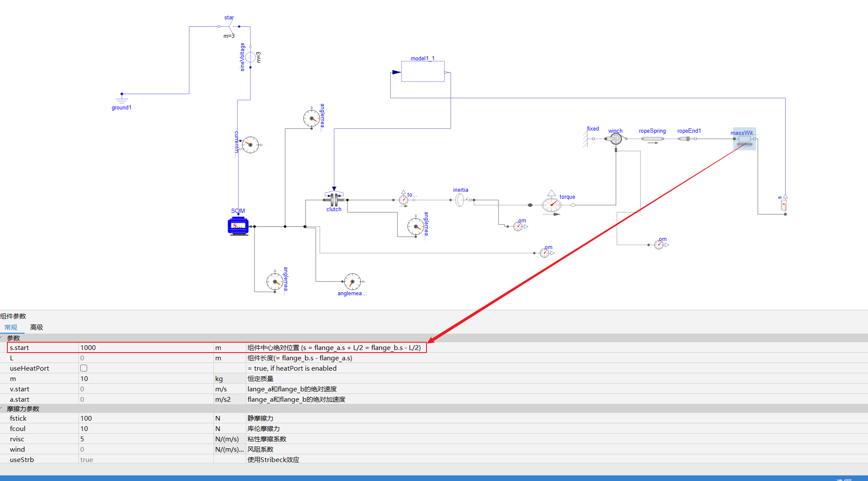Image resolution: width=868 pixels, height=481 pixels.
Task: Click the fcoul value field showing 10
Action: click(x=146, y=428)
